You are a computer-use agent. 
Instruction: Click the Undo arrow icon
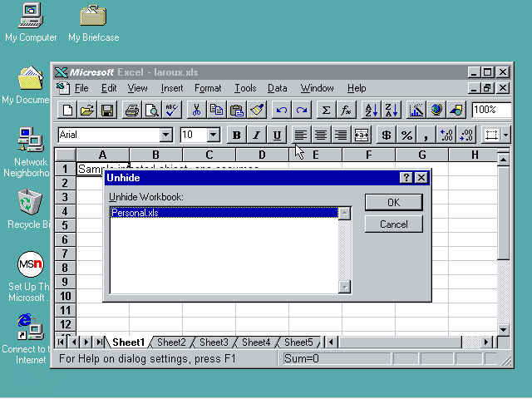click(x=281, y=110)
